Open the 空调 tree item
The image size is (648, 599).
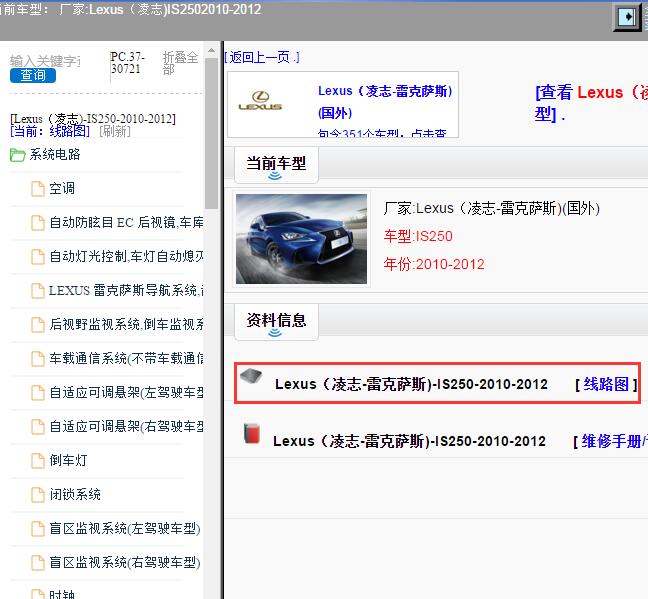tap(62, 189)
